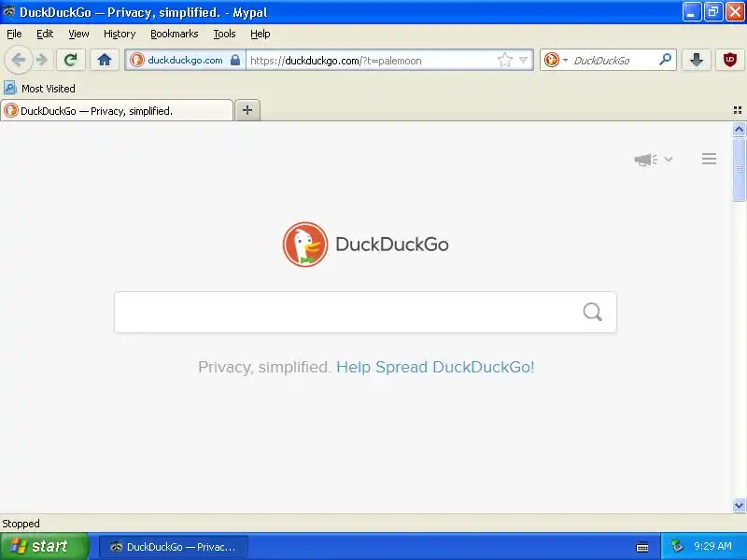Open the Downloads arrow button

(697, 60)
